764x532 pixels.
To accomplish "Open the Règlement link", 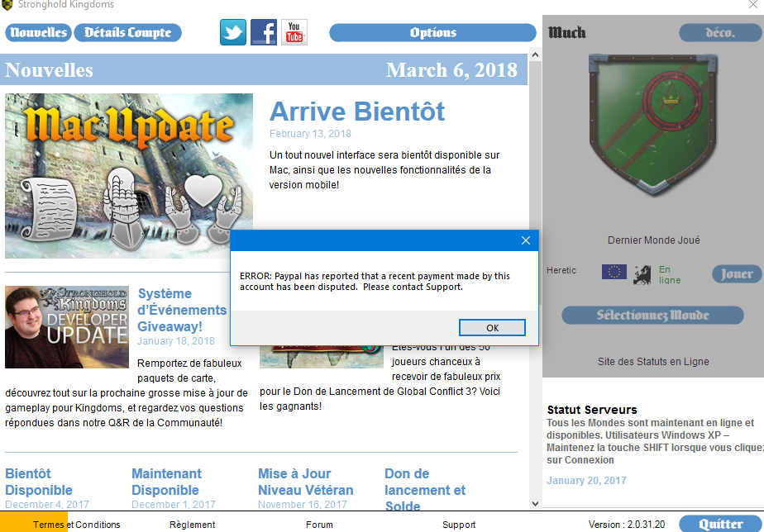I will 192,525.
